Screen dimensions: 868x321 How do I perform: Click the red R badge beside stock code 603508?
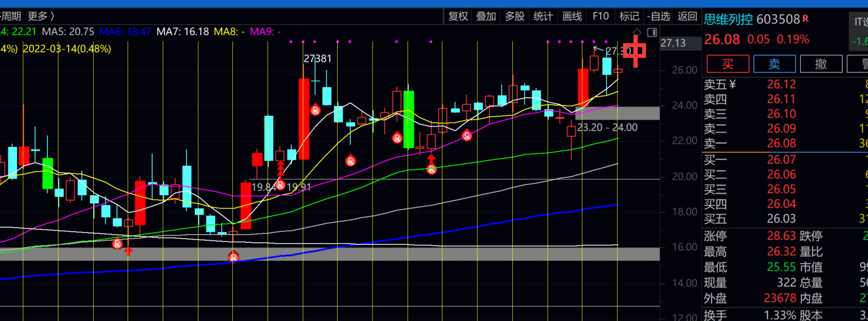[805, 19]
